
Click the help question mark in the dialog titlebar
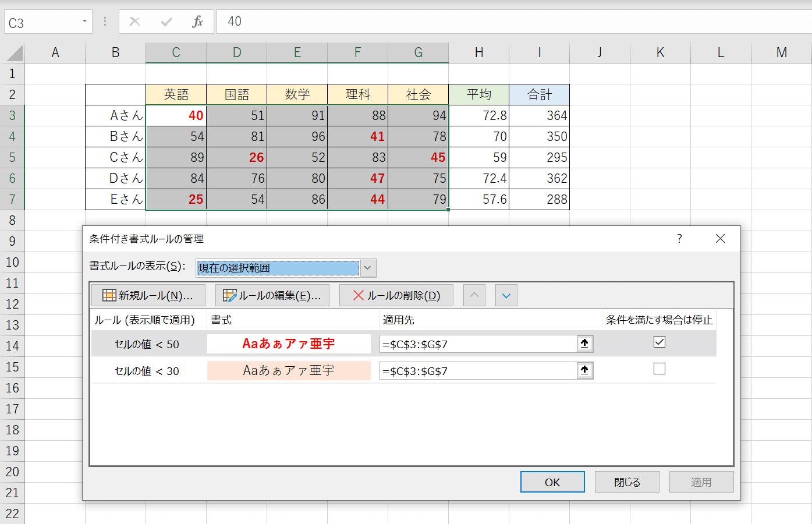pos(679,239)
